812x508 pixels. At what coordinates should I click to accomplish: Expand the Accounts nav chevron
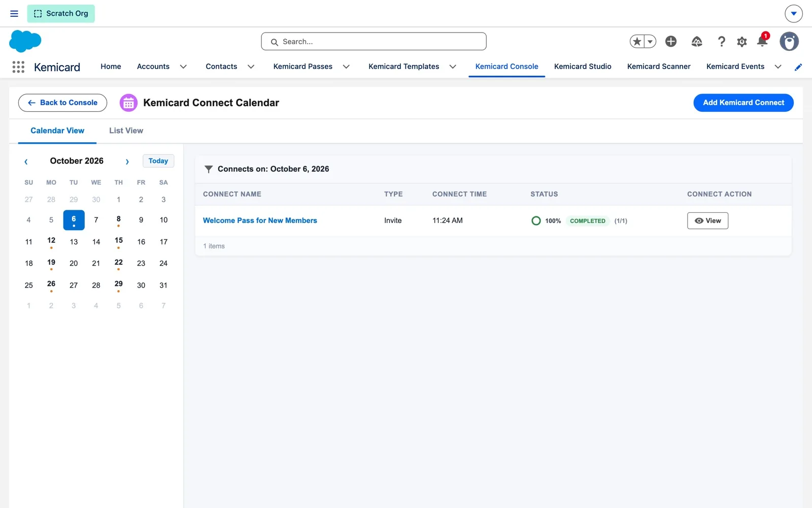pyautogui.click(x=183, y=67)
